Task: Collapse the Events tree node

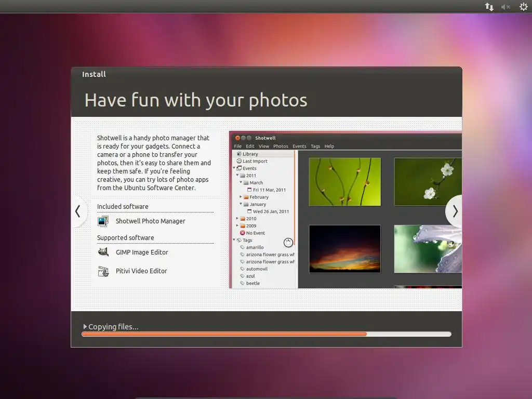Action: [234, 168]
